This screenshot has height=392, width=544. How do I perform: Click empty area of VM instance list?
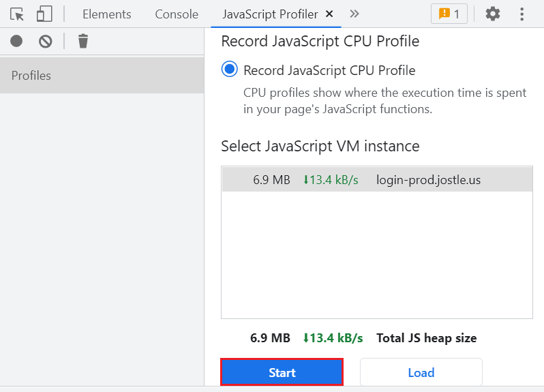pos(376,259)
